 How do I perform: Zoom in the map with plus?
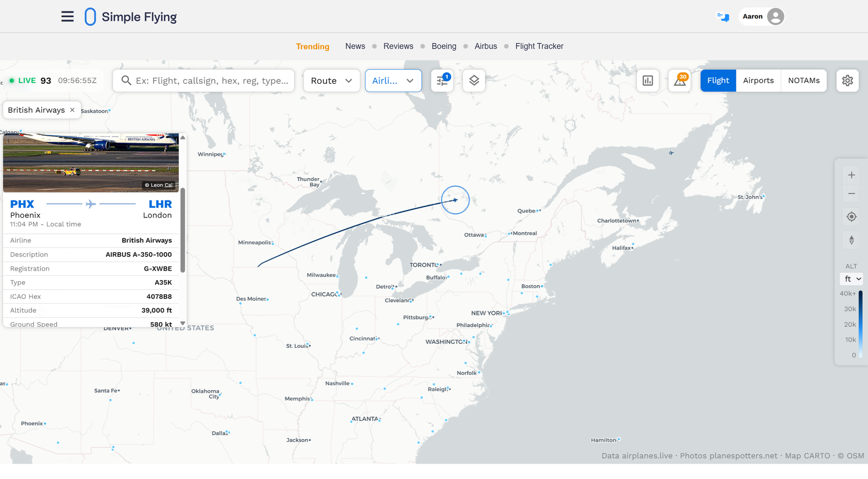point(851,175)
